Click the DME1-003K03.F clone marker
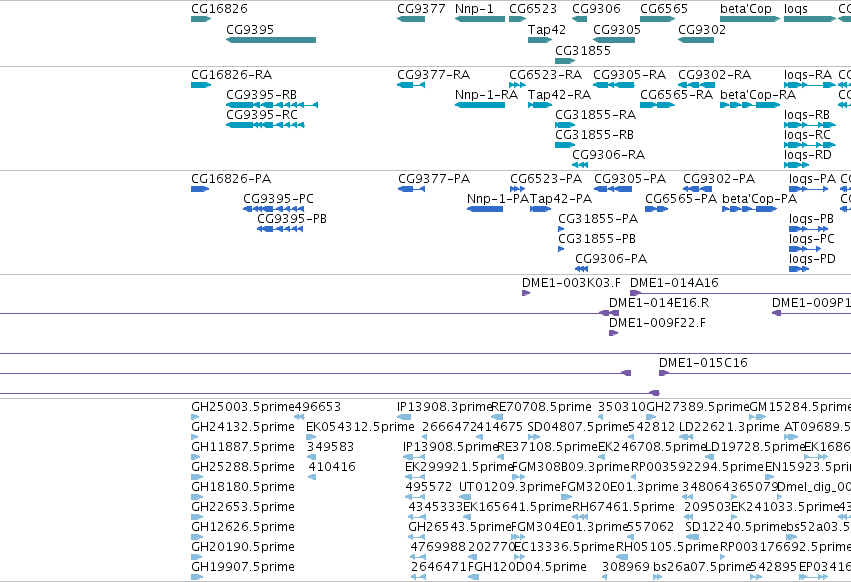The width and height of the screenshot is (851, 582). tap(526, 293)
